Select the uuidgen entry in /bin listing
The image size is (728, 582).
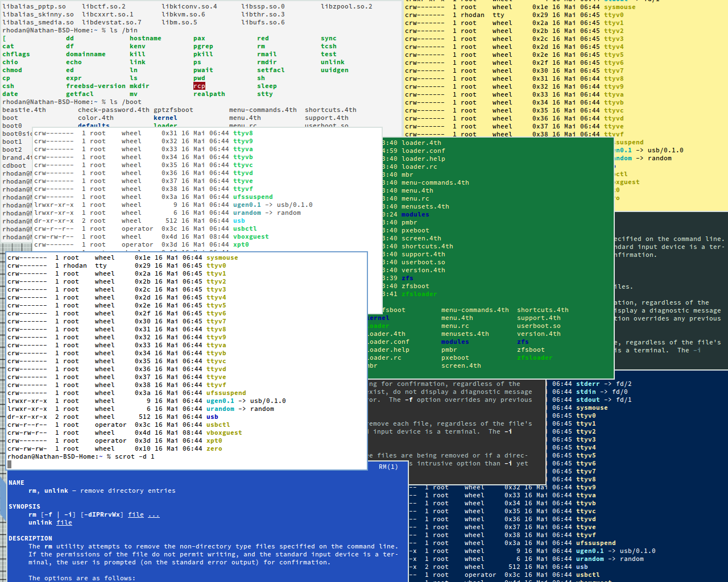pyautogui.click(x=334, y=70)
